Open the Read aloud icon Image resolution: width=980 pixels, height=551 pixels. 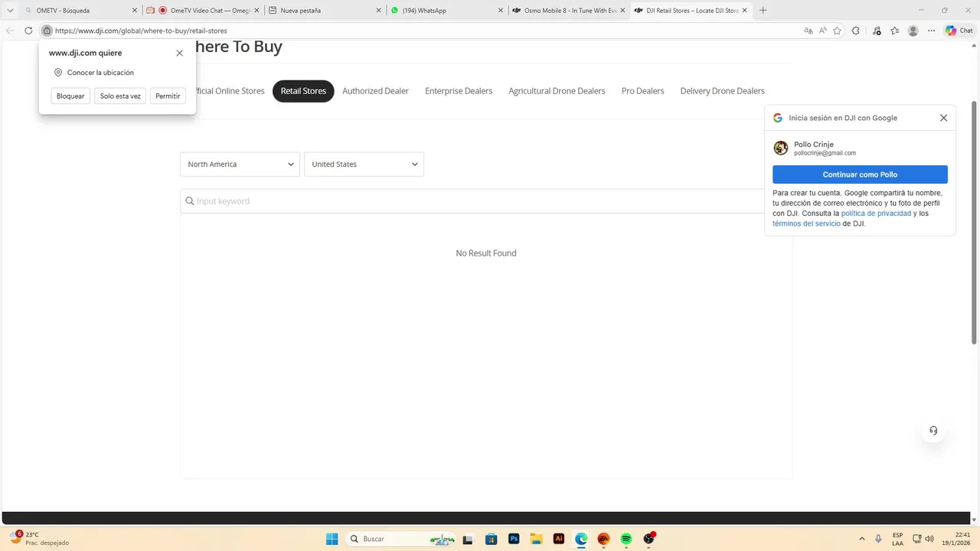[x=823, y=31]
